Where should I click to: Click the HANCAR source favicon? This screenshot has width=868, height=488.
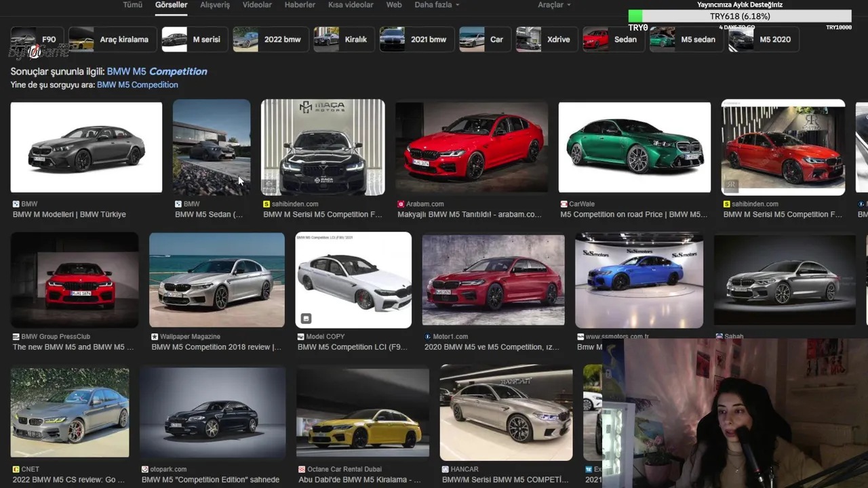point(445,469)
